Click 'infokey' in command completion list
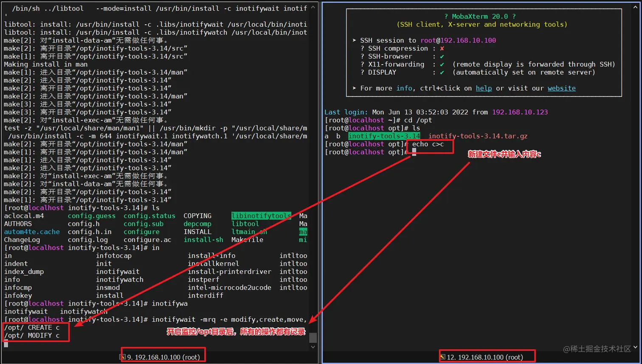 [x=18, y=296]
